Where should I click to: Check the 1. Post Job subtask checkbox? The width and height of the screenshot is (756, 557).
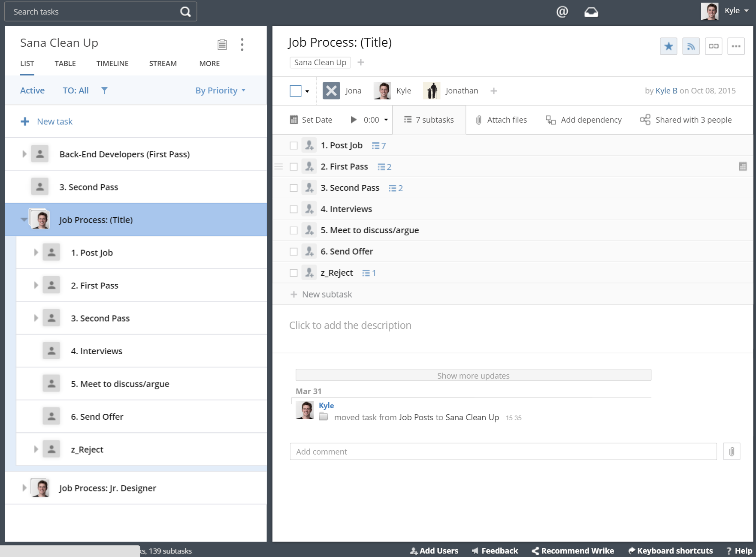pyautogui.click(x=293, y=146)
